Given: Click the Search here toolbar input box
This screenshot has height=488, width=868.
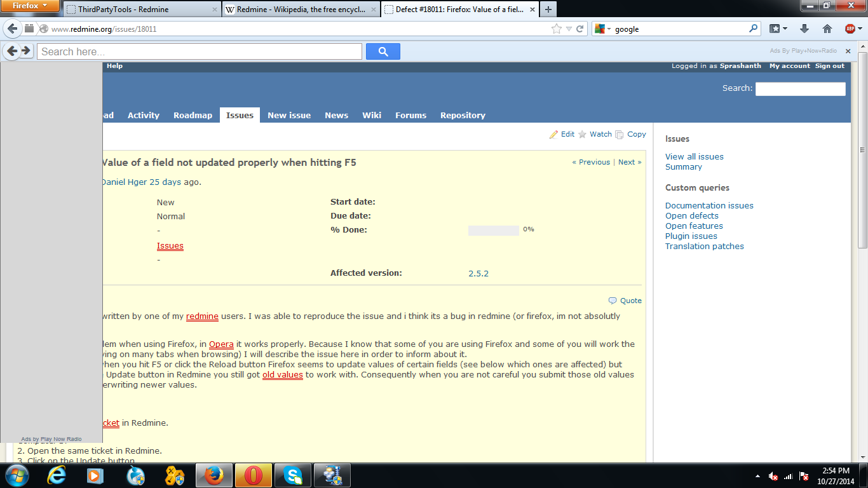Looking at the screenshot, I should [x=200, y=51].
